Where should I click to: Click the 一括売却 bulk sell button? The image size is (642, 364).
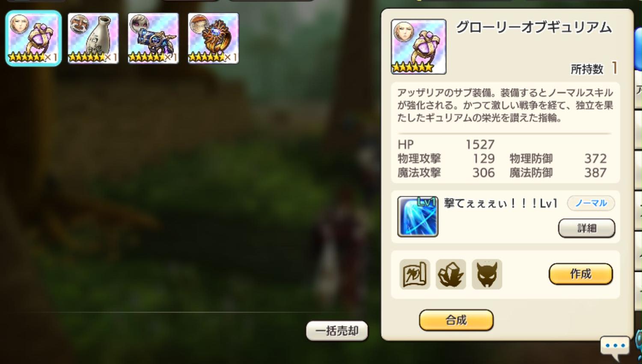(337, 331)
